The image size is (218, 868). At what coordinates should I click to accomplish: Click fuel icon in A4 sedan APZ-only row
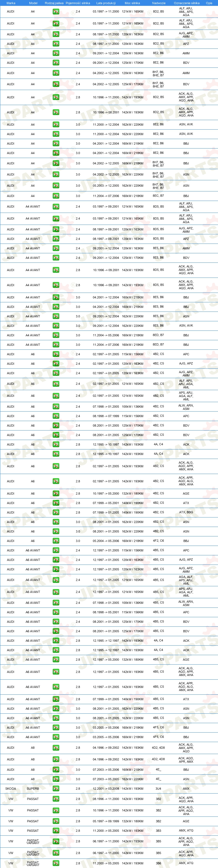[x=56, y=44]
